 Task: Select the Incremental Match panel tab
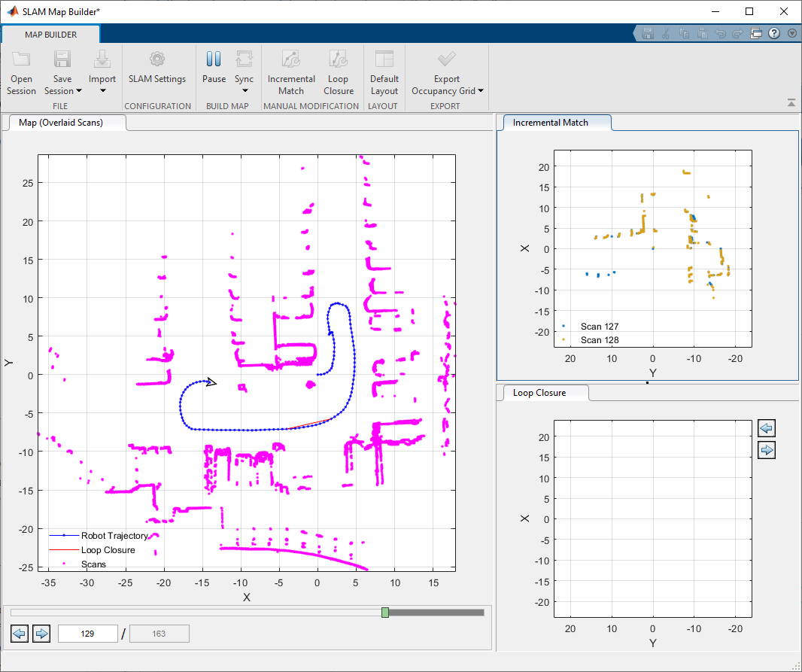[x=550, y=122]
